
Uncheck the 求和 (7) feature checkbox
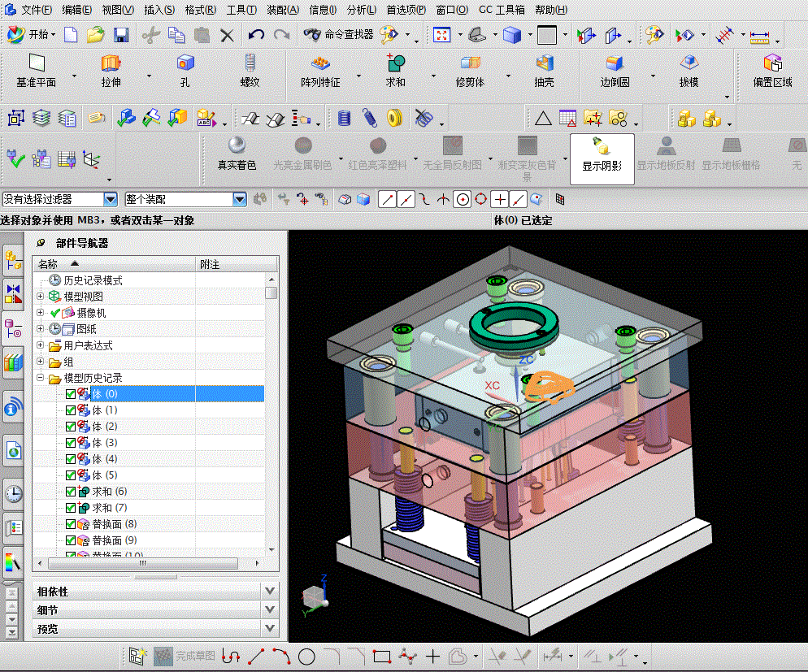point(71,508)
